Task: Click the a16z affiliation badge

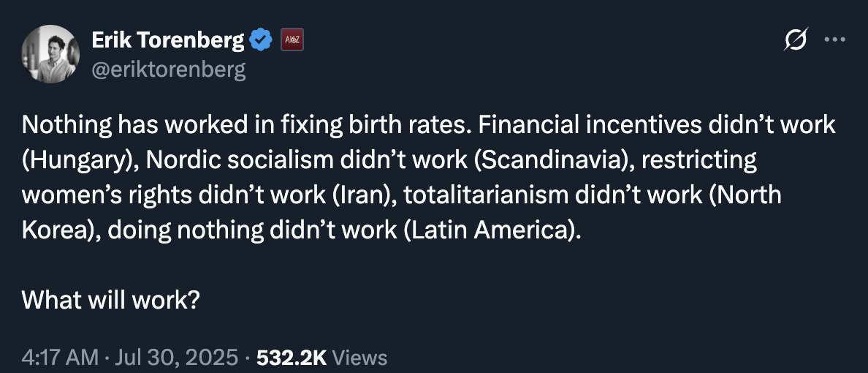Action: tap(292, 40)
